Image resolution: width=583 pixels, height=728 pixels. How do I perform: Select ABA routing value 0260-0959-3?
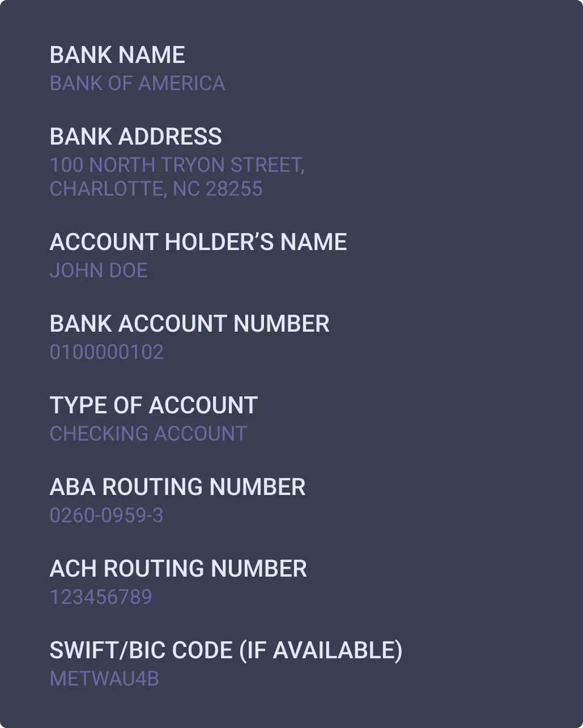coord(107,515)
